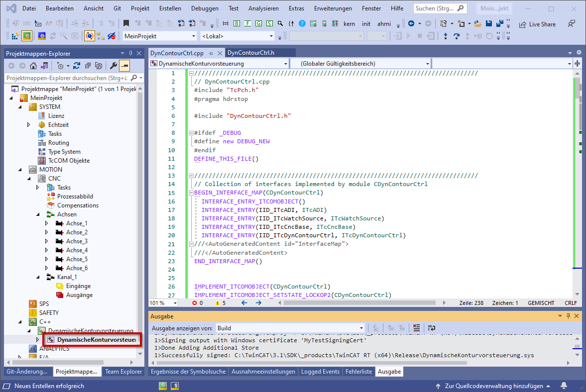Click the Suchen search box in title bar
This screenshot has width=586, height=392.
click(x=440, y=8)
